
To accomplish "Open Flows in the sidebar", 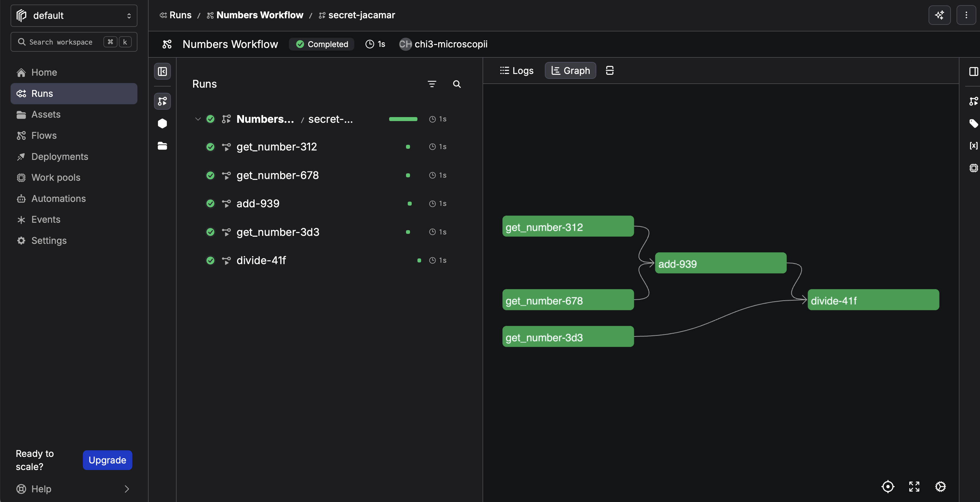I will coord(74,135).
